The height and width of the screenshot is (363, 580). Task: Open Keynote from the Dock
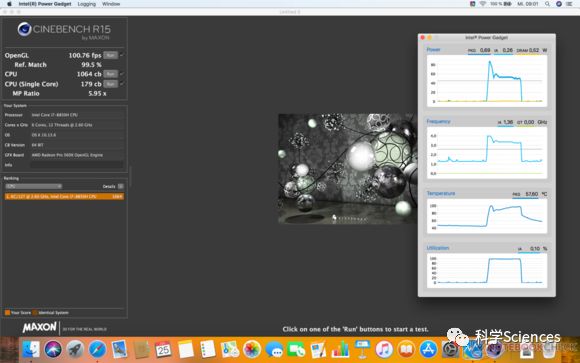tap(362, 349)
